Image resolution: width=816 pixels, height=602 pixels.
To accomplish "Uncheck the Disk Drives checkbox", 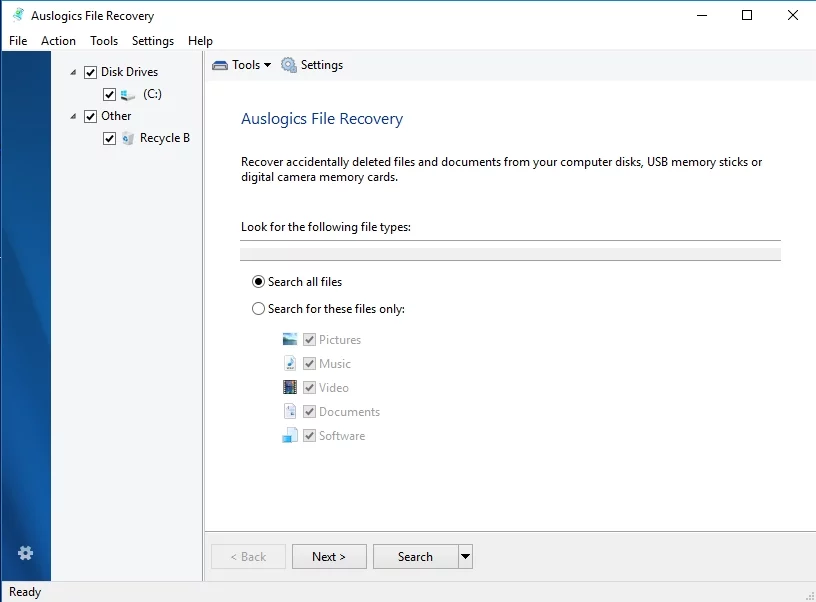I will [x=89, y=71].
